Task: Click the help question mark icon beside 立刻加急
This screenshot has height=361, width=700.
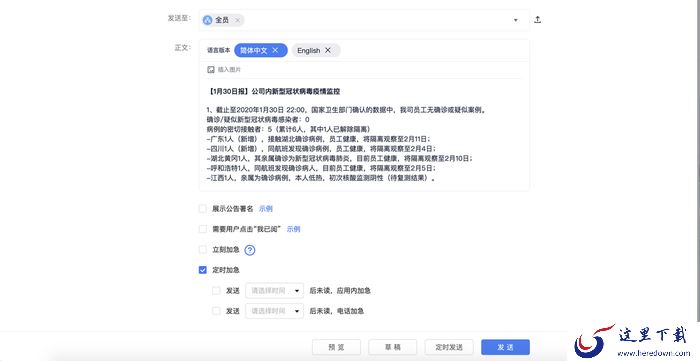Action: point(250,250)
